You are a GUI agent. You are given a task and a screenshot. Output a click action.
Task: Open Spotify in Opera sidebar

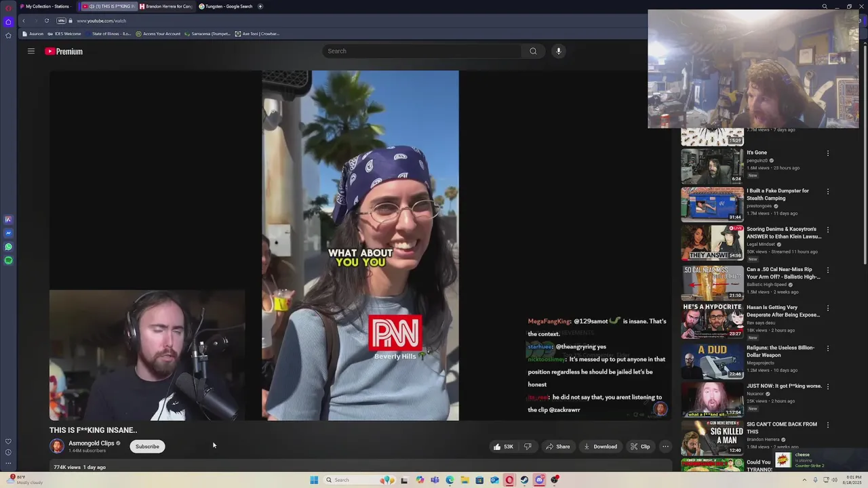coord(8,260)
